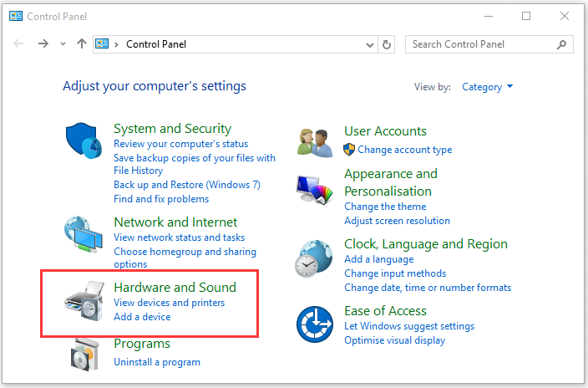This screenshot has height=388, width=588.
Task: Open Back up and Restore (Windows 7)
Action: pyautogui.click(x=187, y=185)
